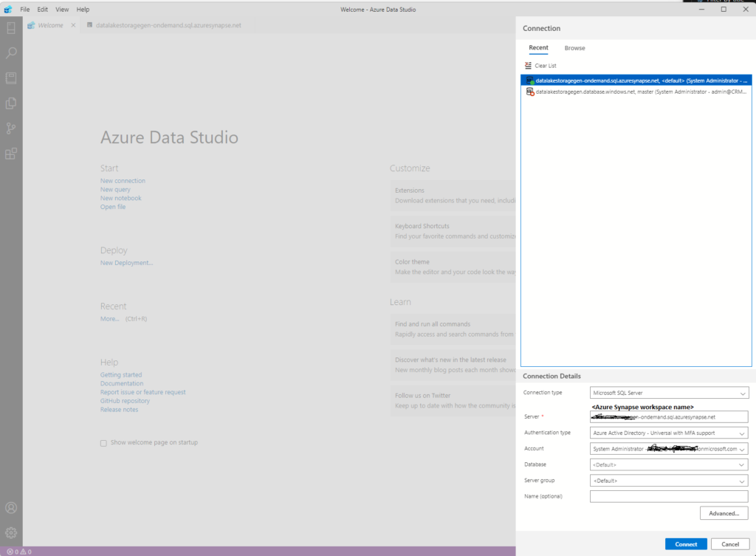Open the Server group dropdown

tap(669, 481)
